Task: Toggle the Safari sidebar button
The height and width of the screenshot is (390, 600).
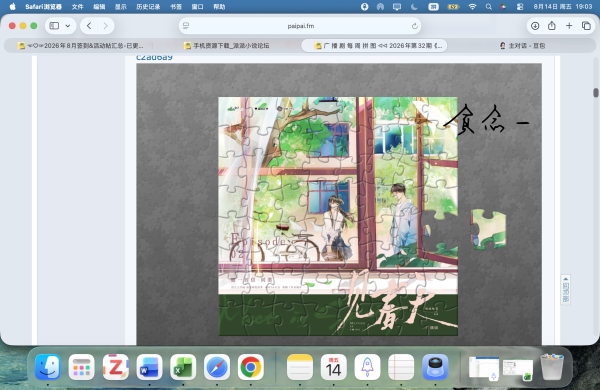Action: pos(54,26)
